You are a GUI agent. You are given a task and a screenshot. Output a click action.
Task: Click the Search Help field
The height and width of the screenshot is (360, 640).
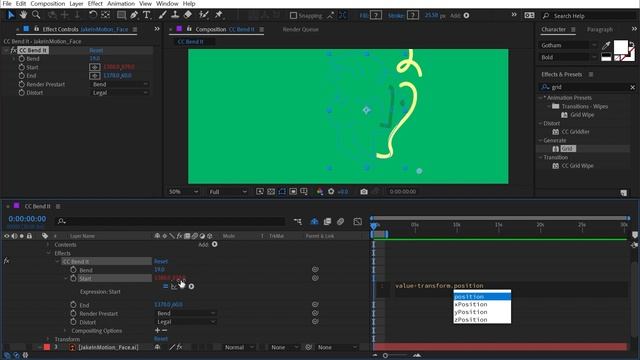589,16
